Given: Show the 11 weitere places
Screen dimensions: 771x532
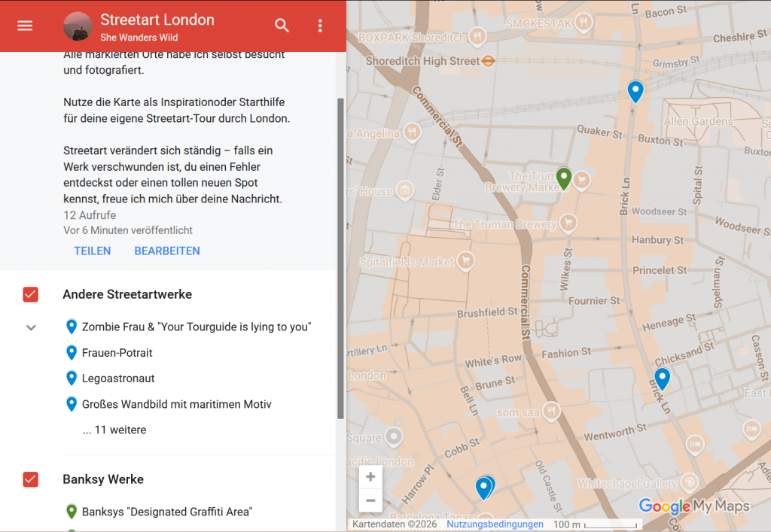Looking at the screenshot, I should point(114,430).
